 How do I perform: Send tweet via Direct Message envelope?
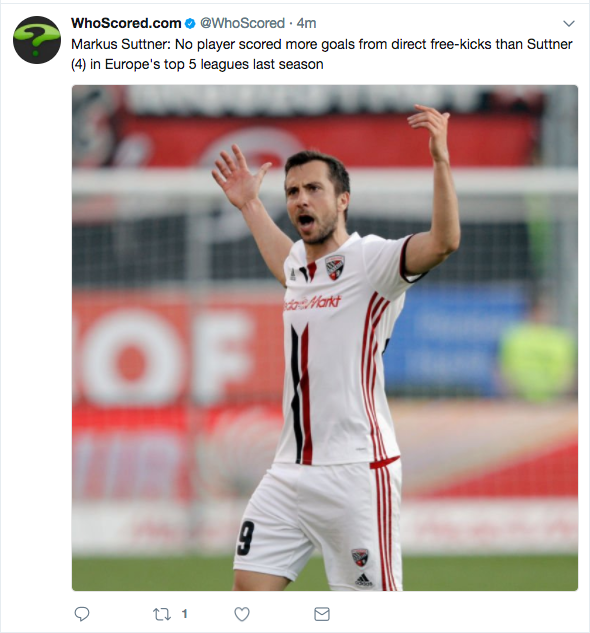pos(322,614)
